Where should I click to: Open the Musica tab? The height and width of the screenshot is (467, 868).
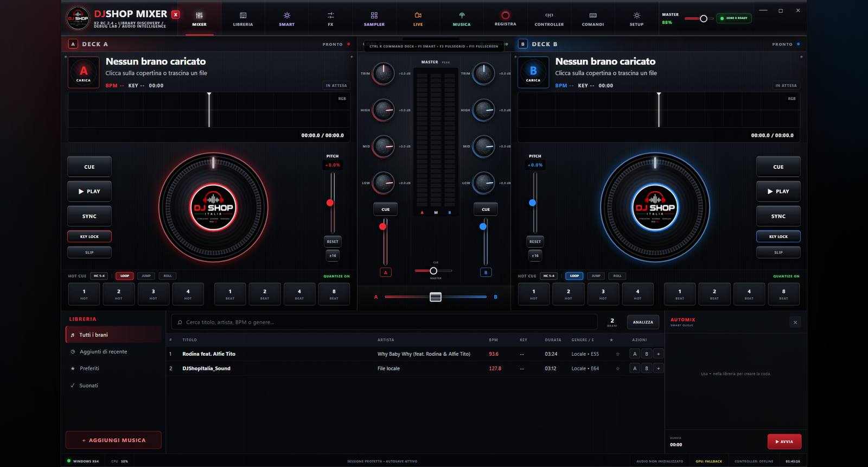[x=462, y=18]
